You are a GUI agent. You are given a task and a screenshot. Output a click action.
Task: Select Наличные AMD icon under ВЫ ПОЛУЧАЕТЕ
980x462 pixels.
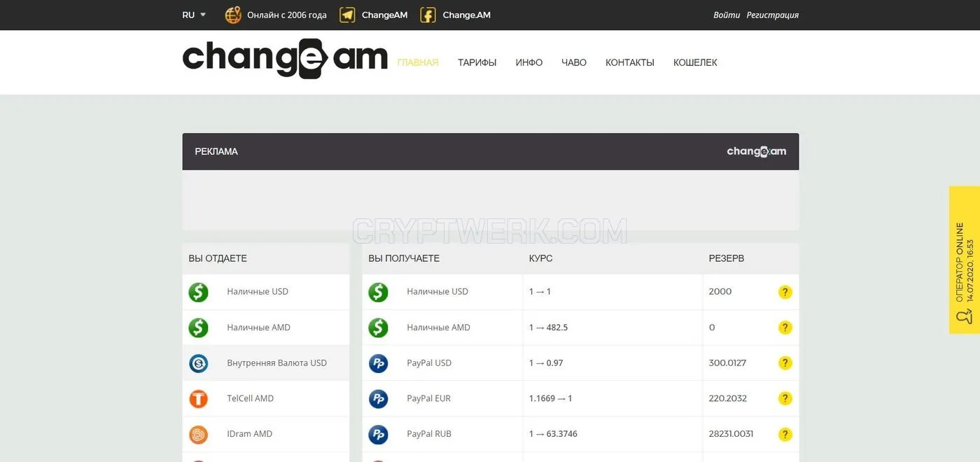point(379,327)
